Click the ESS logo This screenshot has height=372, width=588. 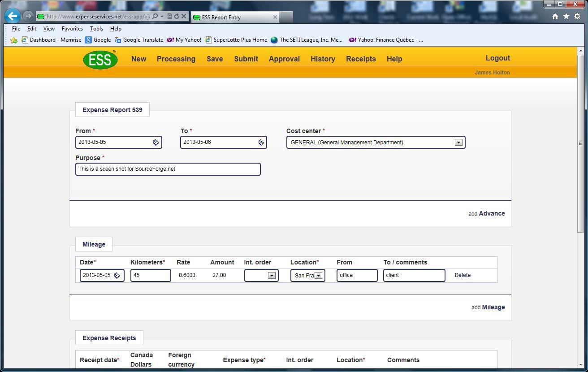pos(100,59)
